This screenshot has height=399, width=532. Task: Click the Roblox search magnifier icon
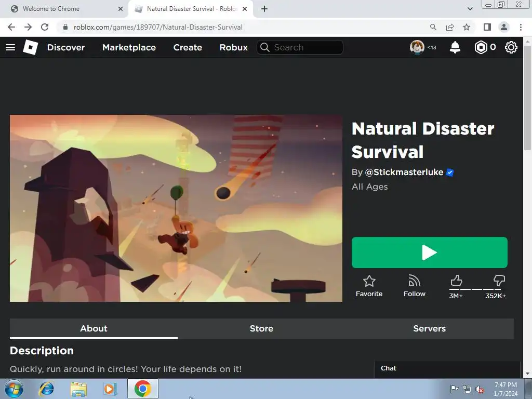pyautogui.click(x=265, y=47)
